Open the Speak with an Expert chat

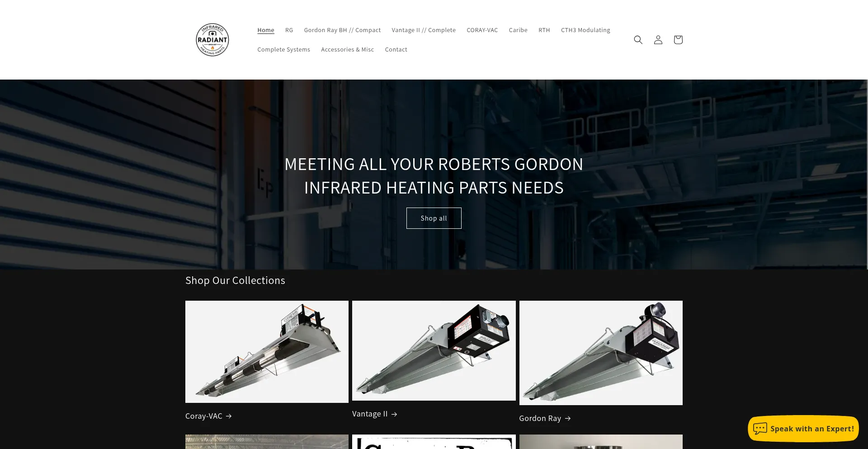tap(803, 428)
